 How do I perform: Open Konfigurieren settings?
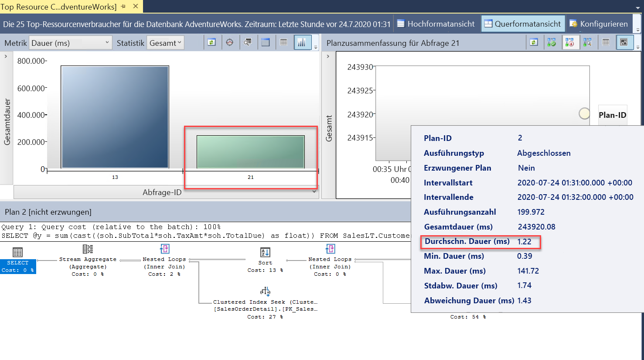coord(599,24)
